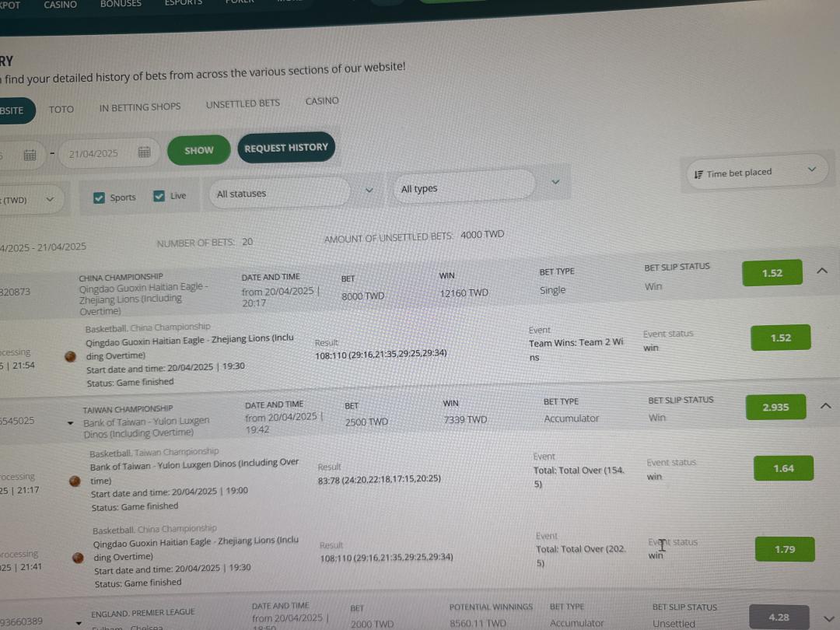Click the green SHOW button
This screenshot has height=630, width=840.
tap(199, 151)
